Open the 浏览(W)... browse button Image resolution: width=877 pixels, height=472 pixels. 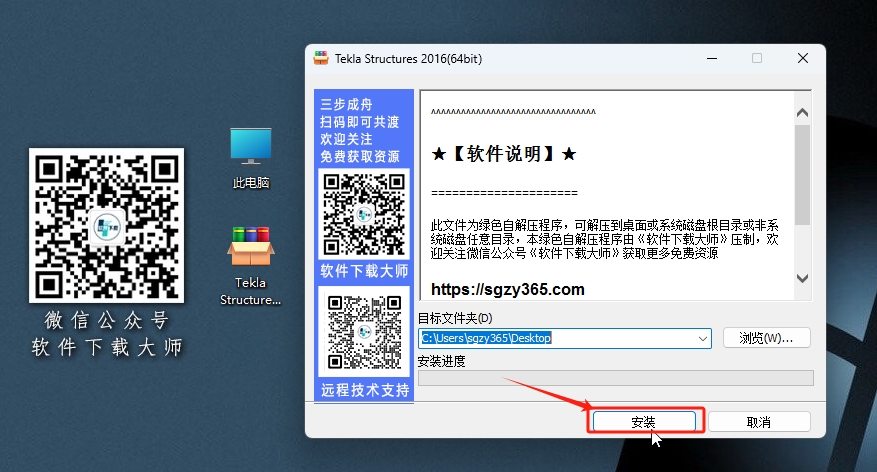(x=766, y=338)
